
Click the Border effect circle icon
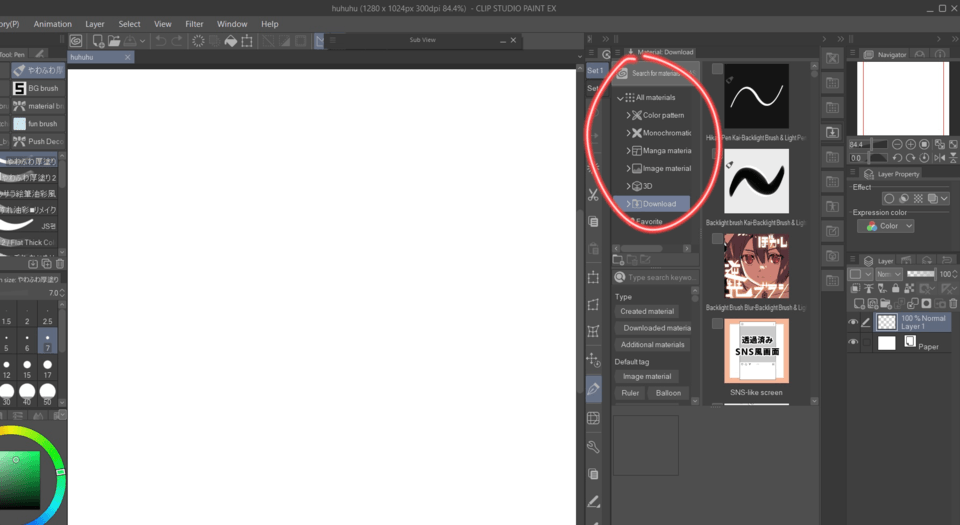tap(888, 199)
